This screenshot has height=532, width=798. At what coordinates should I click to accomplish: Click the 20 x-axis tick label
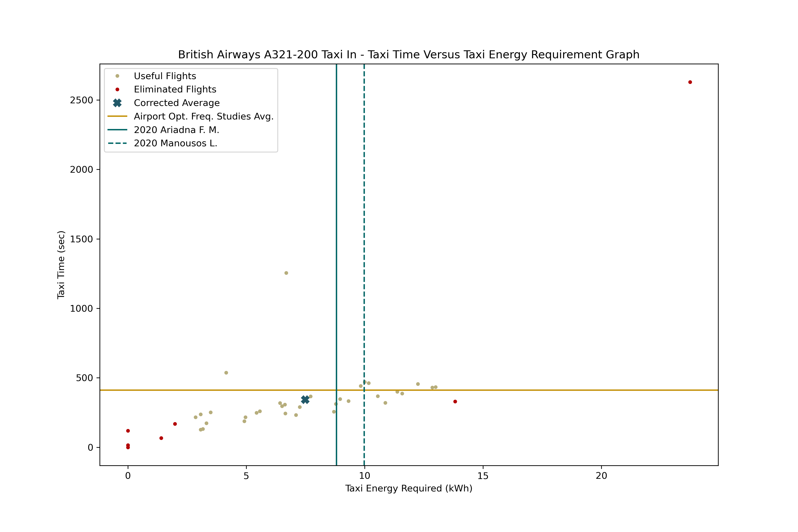[601, 476]
